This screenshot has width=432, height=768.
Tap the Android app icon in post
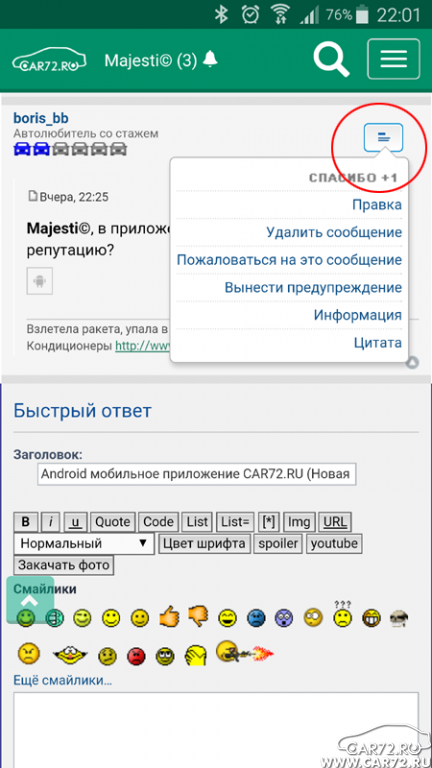pos(39,281)
